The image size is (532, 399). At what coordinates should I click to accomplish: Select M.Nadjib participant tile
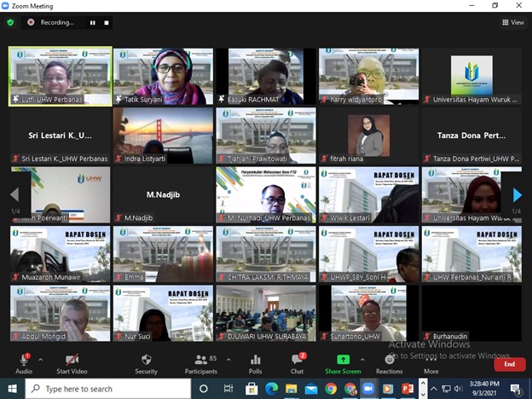click(163, 194)
